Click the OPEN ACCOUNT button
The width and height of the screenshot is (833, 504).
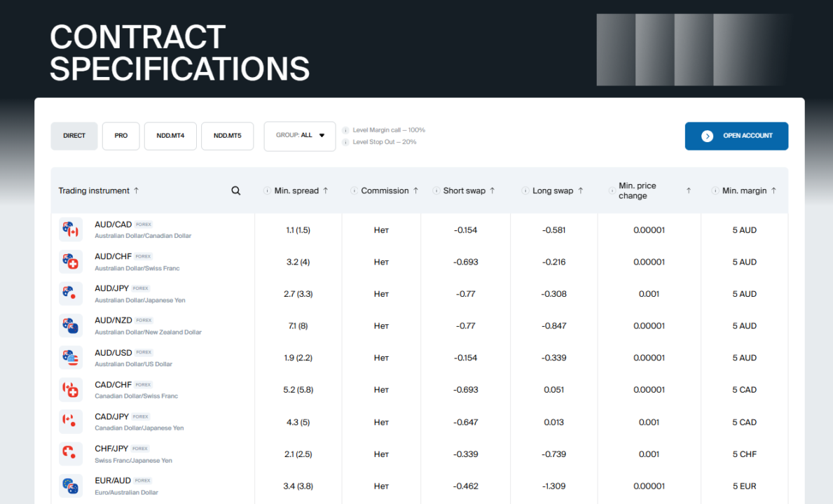736,136
